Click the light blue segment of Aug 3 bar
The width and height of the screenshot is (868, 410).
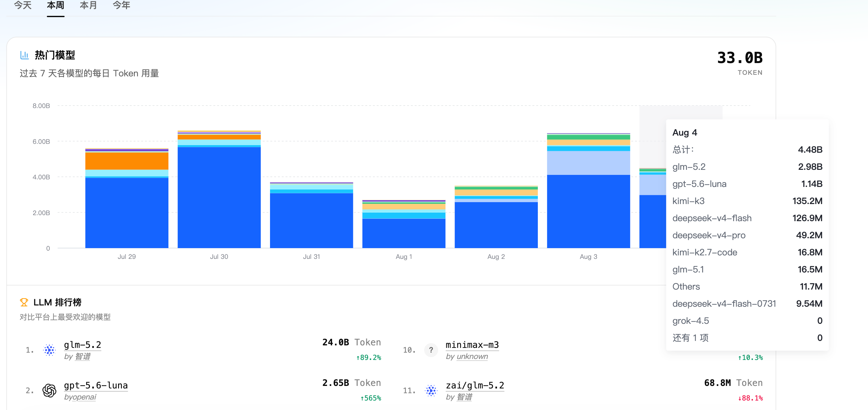[x=588, y=163]
